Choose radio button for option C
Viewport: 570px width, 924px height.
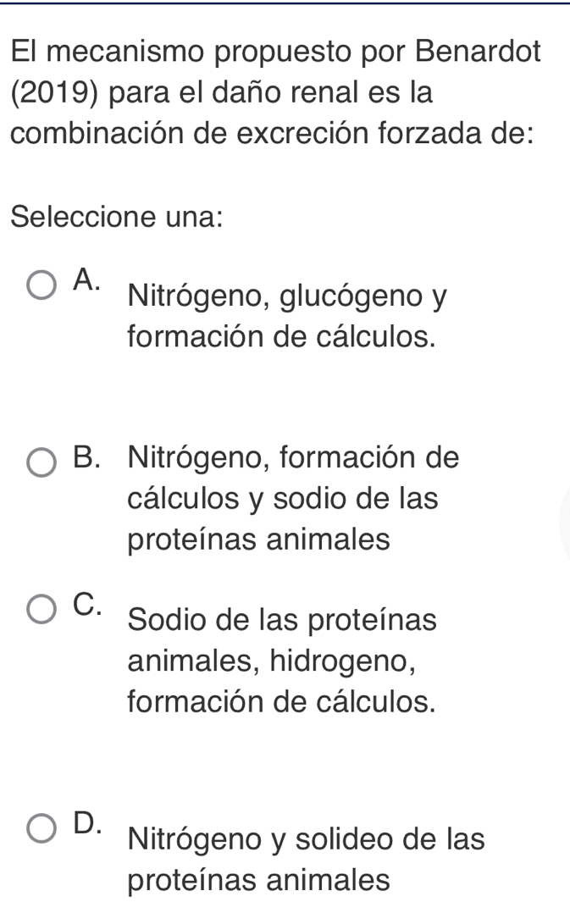(42, 610)
